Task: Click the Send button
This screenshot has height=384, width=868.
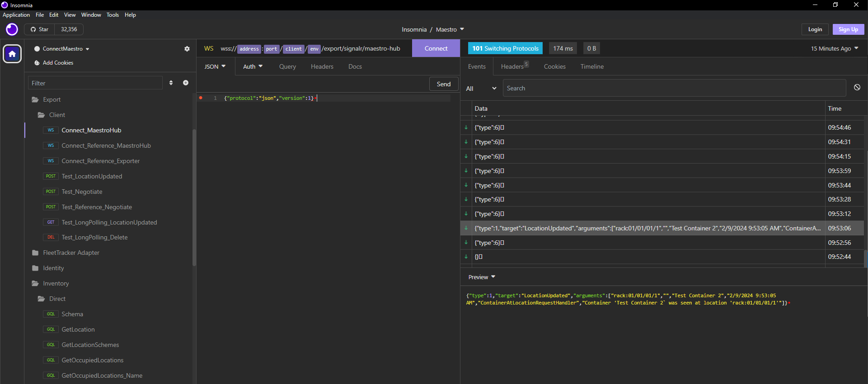Action: pyautogui.click(x=444, y=84)
